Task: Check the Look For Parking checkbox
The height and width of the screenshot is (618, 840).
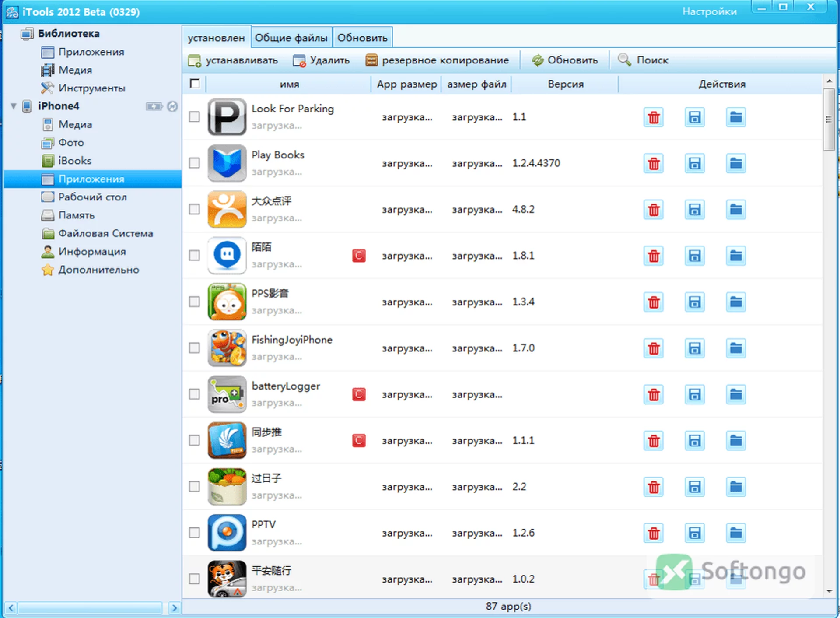Action: (194, 117)
